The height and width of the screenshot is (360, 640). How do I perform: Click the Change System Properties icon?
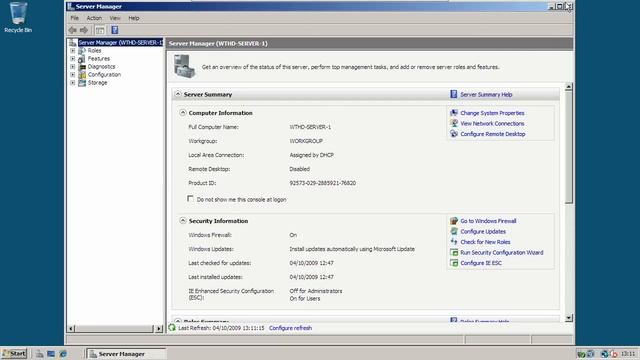click(x=454, y=113)
